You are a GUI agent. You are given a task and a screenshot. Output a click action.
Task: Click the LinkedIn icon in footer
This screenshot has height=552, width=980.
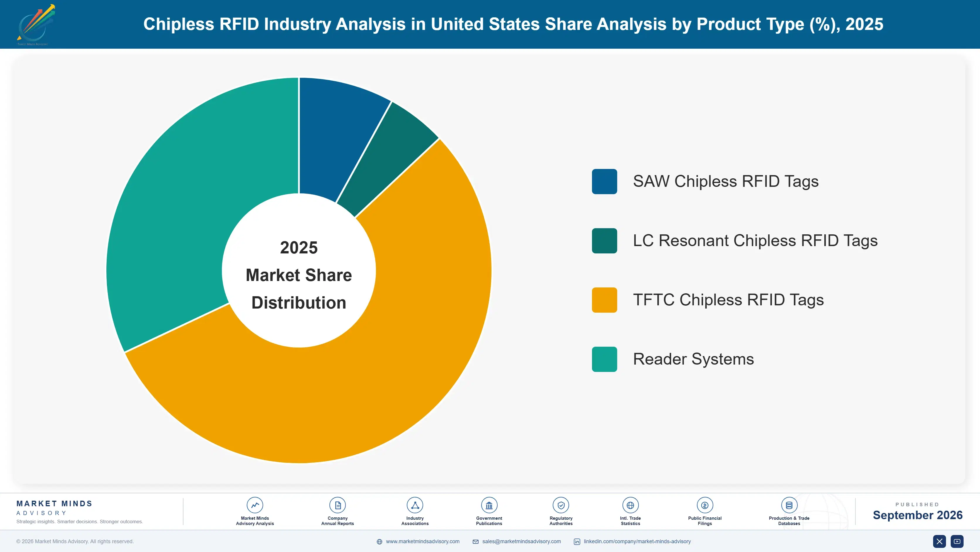pos(577,542)
